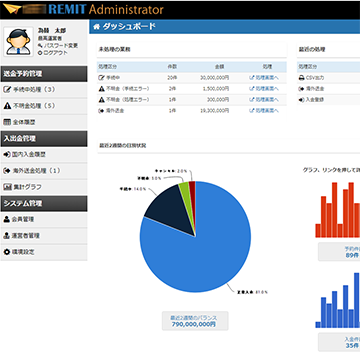The width and height of the screenshot is (360, 360).
Task: Click the 790,000,000円 balance button
Action: tap(195, 321)
